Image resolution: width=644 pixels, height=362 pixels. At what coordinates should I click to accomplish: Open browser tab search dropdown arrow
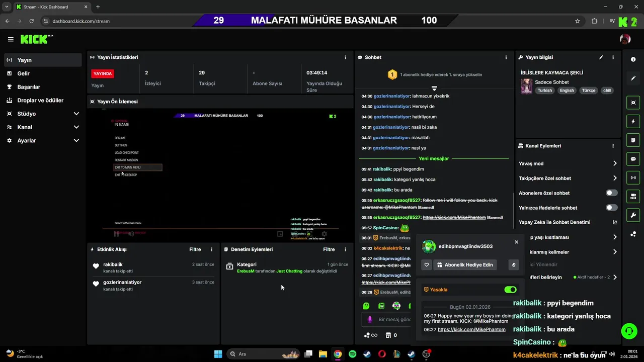click(x=7, y=7)
